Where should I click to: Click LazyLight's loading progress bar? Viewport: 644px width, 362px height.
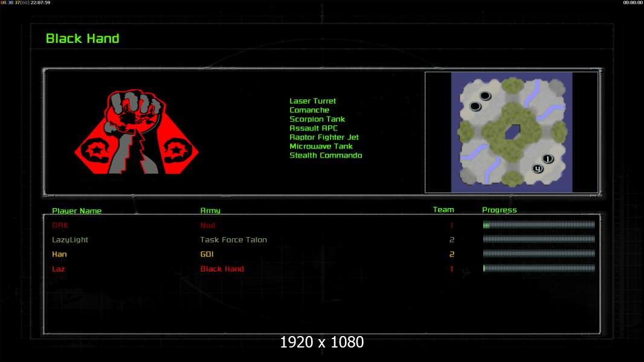(539, 239)
